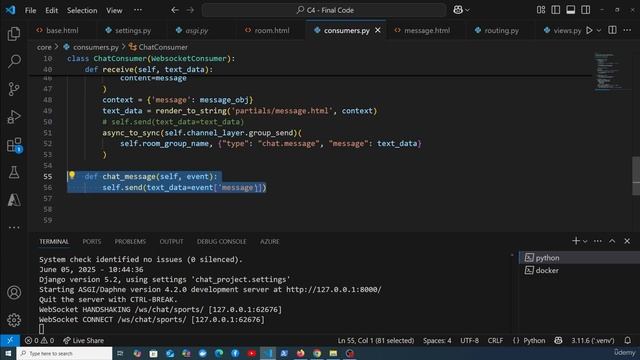Change line endings via CRLF
Screen dimensions: 640x360
pyautogui.click(x=495, y=340)
